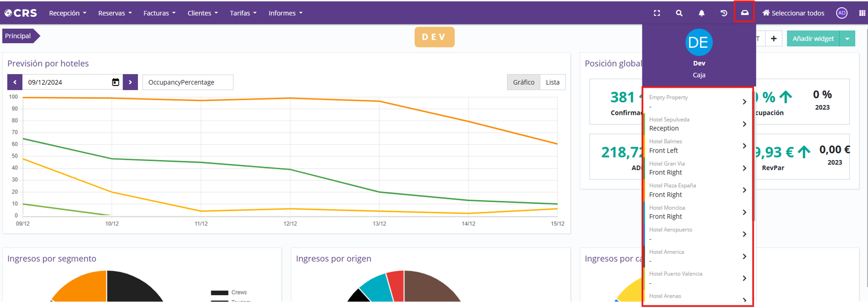The height and width of the screenshot is (307, 868).
Task: Open the Informes menu
Action: click(x=285, y=13)
